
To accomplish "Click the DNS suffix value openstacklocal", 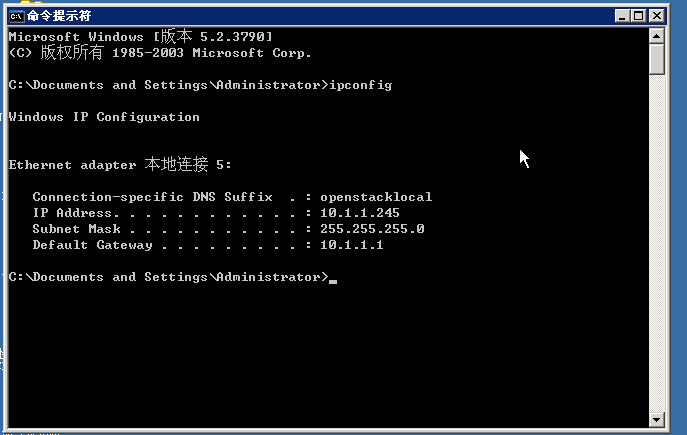I will [x=376, y=197].
